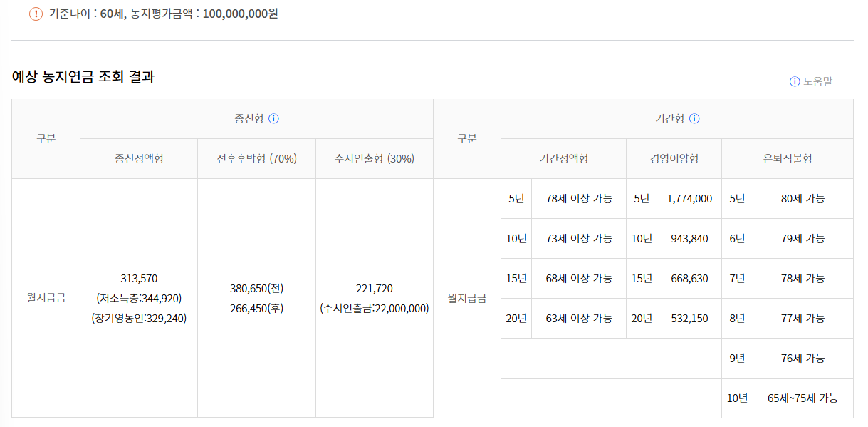Image resolution: width=868 pixels, height=427 pixels.
Task: Select the 10년 option under 경영이양형
Action: point(640,238)
